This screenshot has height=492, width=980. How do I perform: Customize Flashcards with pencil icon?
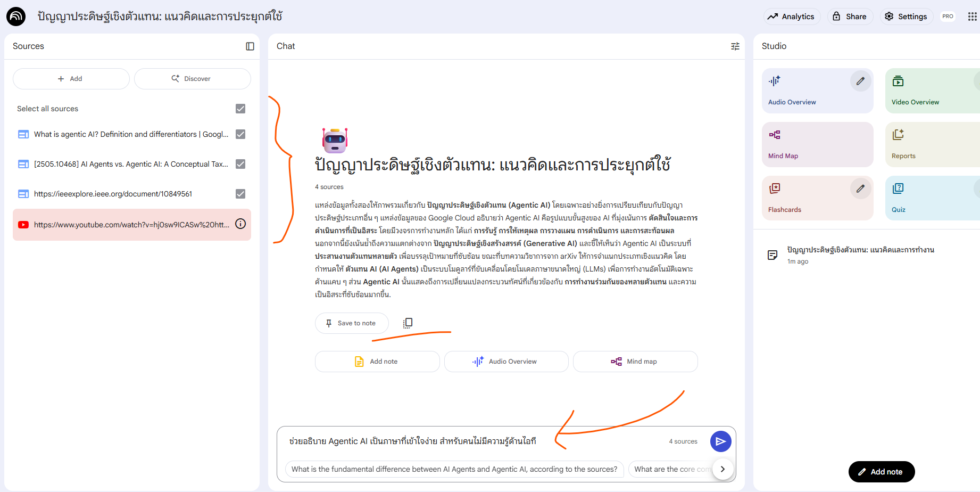[x=860, y=189]
